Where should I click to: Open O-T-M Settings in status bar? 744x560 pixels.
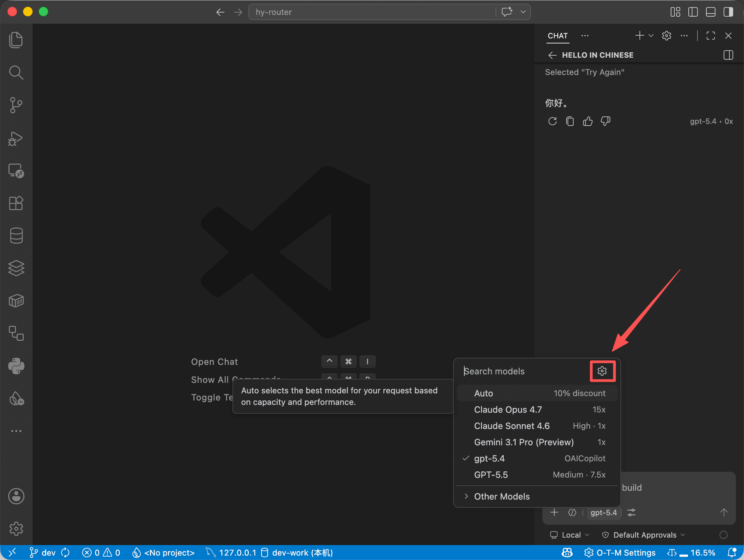click(x=620, y=553)
